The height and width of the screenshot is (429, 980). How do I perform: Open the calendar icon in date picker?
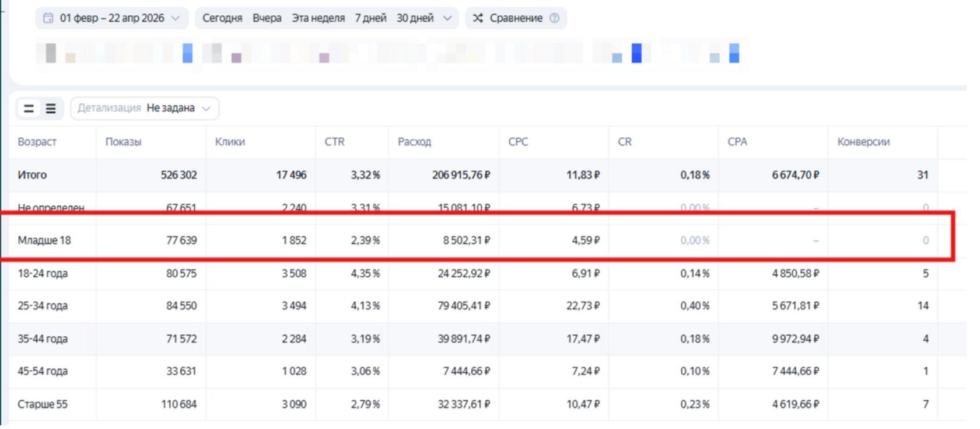[48, 18]
